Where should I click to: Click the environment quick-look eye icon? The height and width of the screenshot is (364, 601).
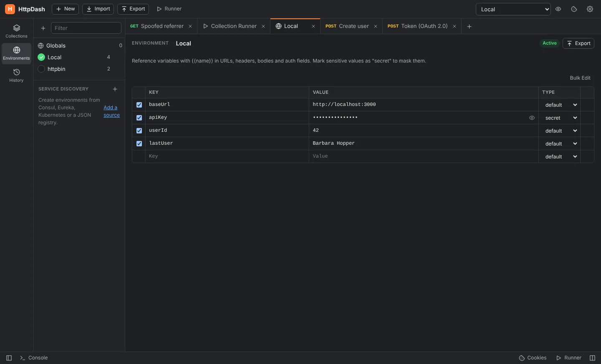pyautogui.click(x=558, y=9)
